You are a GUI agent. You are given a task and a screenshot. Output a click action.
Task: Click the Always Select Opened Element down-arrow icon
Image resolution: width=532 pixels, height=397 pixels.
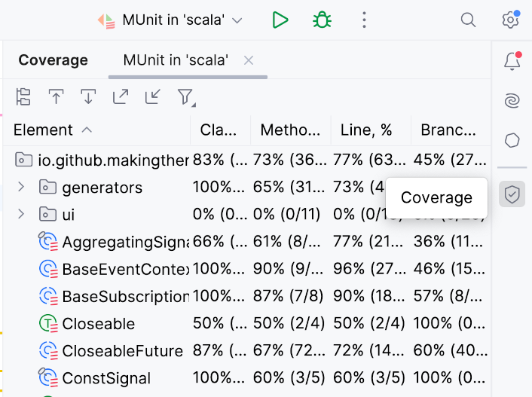pyautogui.click(x=88, y=96)
